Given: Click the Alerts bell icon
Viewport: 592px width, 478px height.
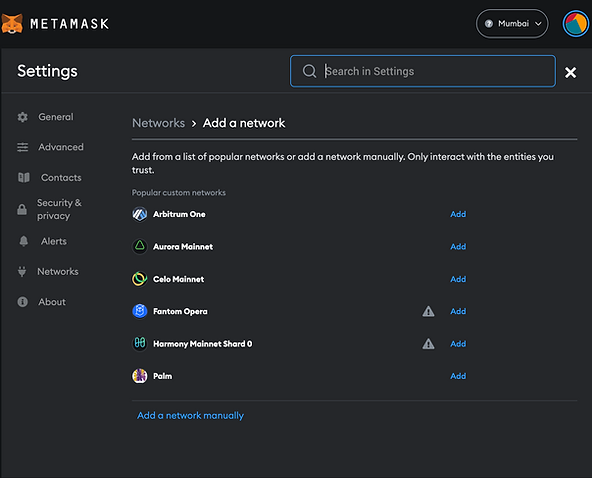Looking at the screenshot, I should [23, 241].
